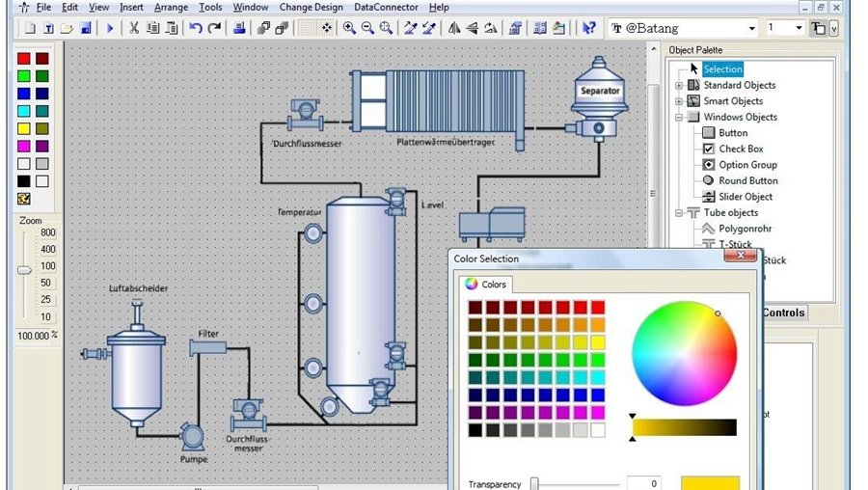Click the Transparency value input field
Image resolution: width=868 pixels, height=490 pixels.
(x=645, y=483)
